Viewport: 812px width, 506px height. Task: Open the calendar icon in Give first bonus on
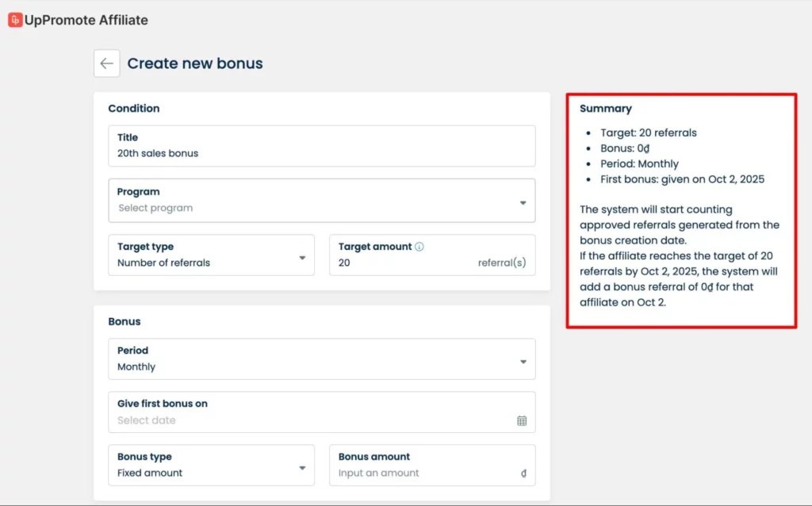pos(522,420)
